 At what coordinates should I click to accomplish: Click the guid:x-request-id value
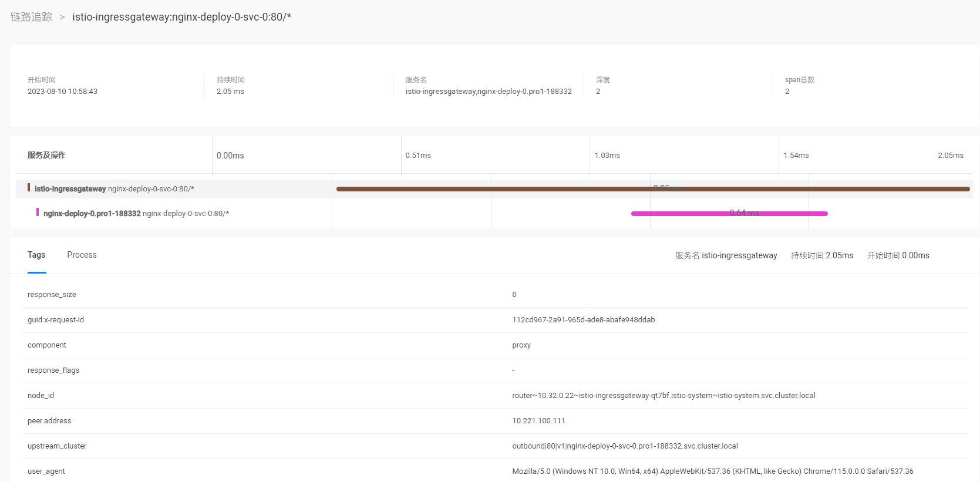coord(583,320)
